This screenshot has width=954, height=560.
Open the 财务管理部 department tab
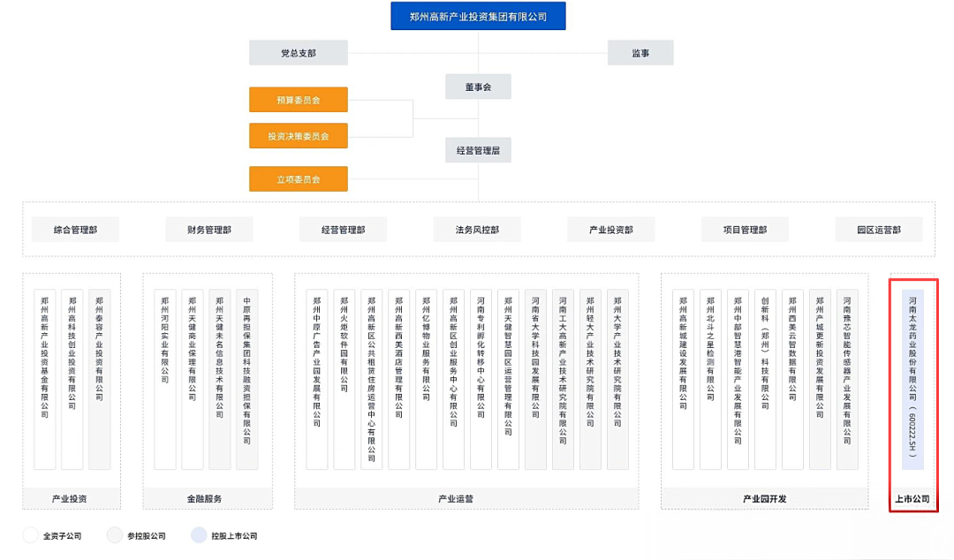(x=209, y=230)
